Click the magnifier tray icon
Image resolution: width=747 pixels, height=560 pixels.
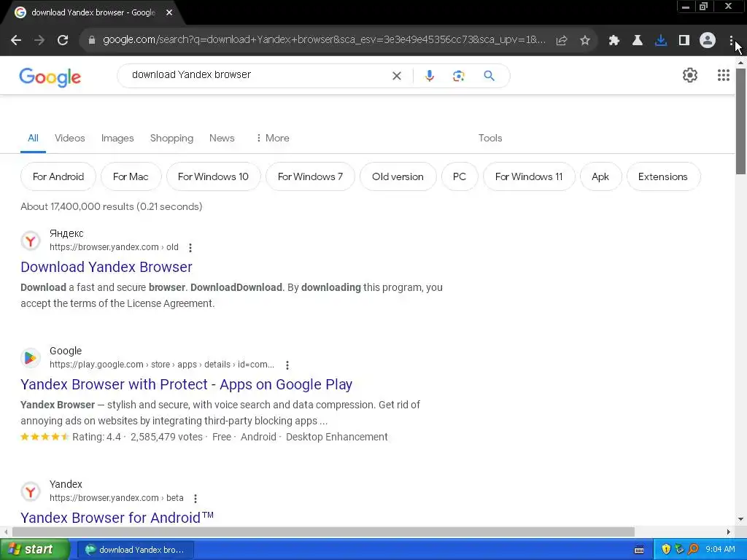click(x=693, y=550)
